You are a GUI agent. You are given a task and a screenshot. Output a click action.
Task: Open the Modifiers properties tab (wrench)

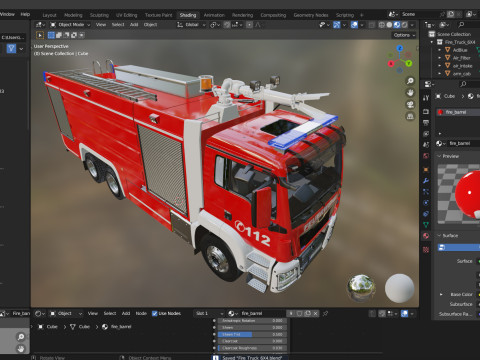pyautogui.click(x=426, y=181)
